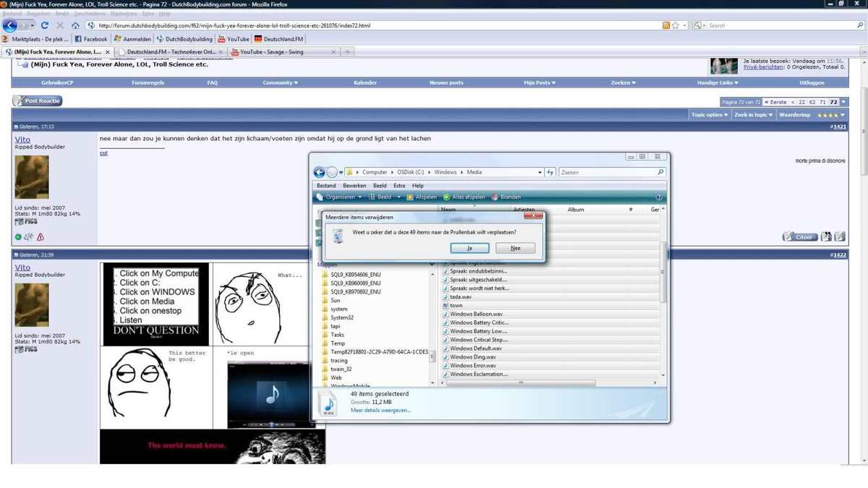Reload the page in Firefox
868x488 pixels.
[x=45, y=25]
